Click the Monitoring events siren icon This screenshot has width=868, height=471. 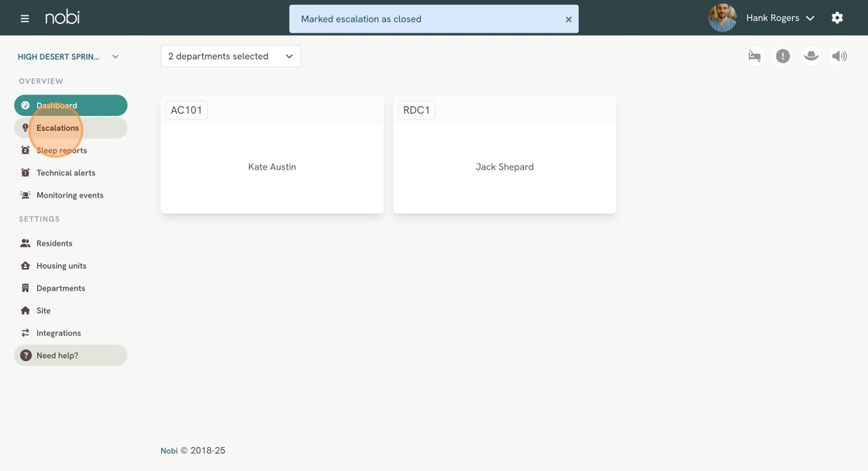pos(26,195)
